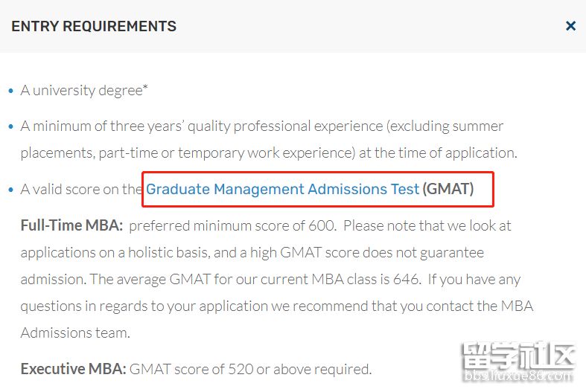Screen dimensions: 586x392
Task: Click the asterisk after 'A university degree'
Action: point(146,89)
